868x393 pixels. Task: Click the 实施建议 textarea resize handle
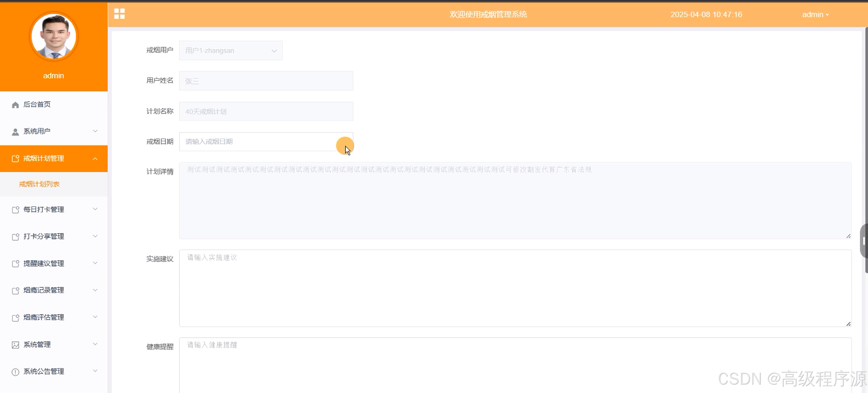(848, 324)
